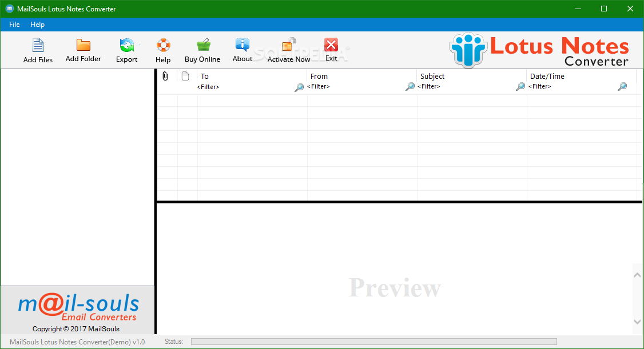Sort by the Date/Time column header

point(547,77)
